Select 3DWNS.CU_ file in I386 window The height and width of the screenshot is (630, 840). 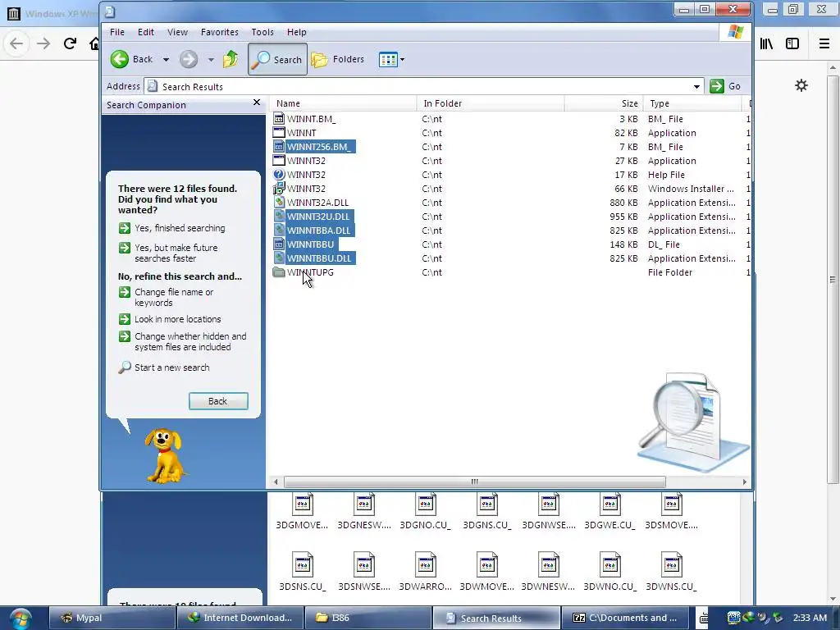coord(671,572)
